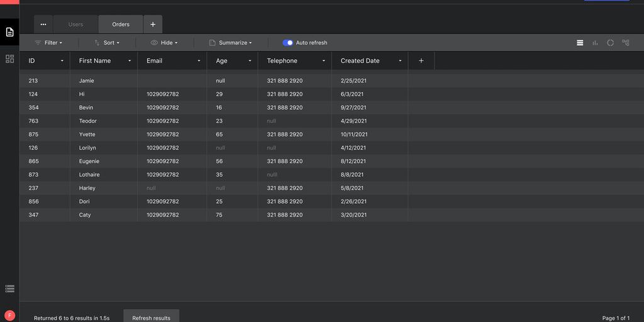The image size is (644, 322).
Task: Open the Hide columns dropdown
Action: tap(164, 43)
